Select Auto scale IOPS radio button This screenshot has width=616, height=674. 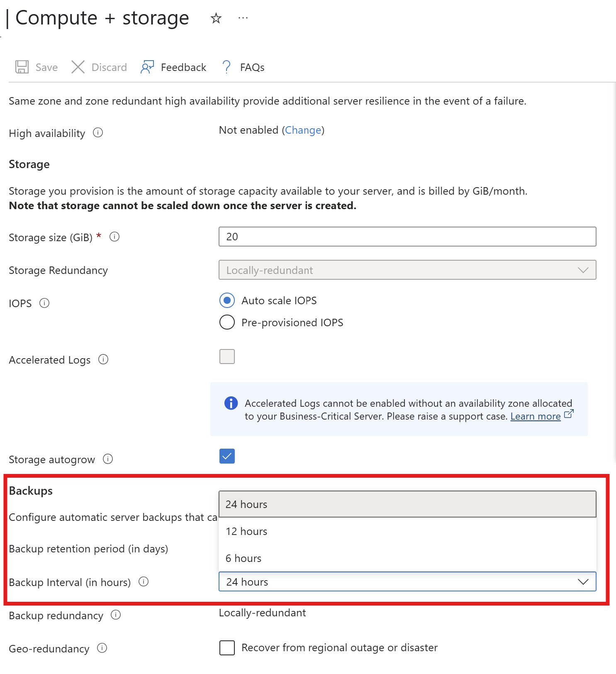(227, 300)
